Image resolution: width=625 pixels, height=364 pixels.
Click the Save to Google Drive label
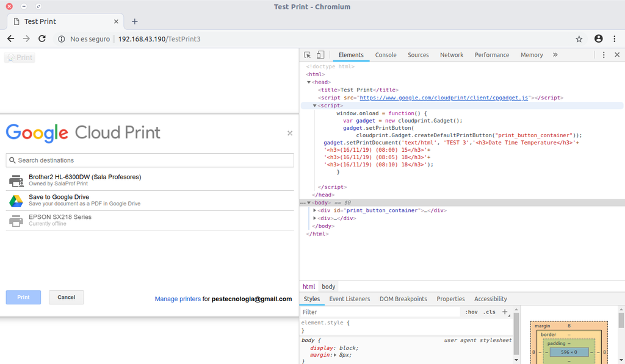(x=59, y=197)
